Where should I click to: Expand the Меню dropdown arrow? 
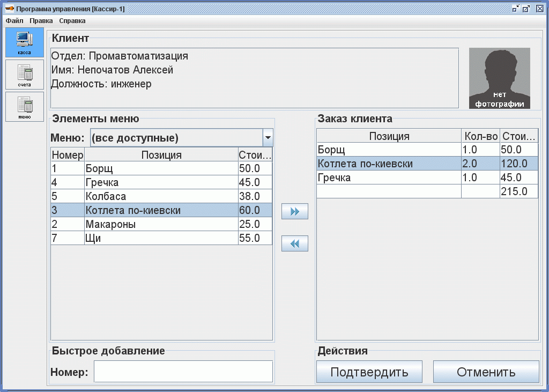click(268, 138)
